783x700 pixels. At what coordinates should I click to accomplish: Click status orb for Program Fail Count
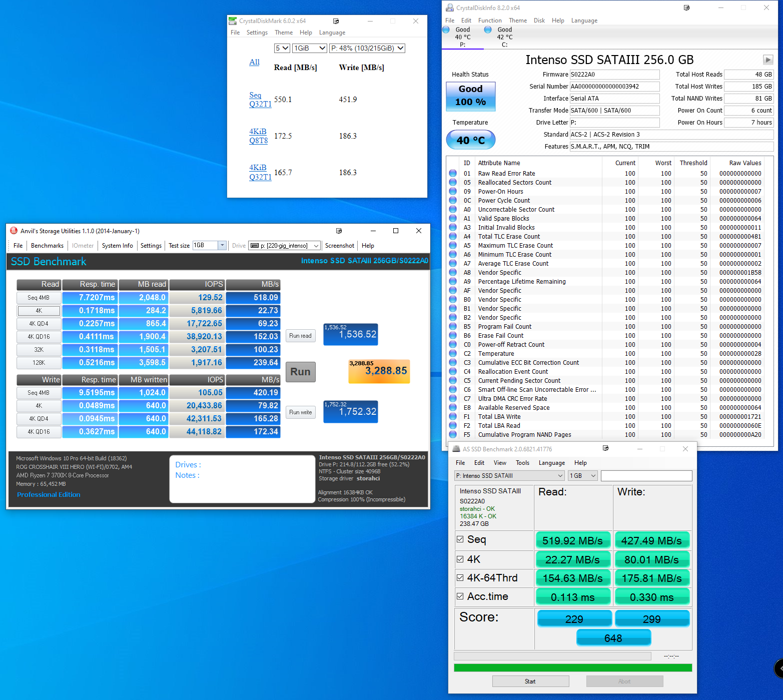(x=453, y=326)
